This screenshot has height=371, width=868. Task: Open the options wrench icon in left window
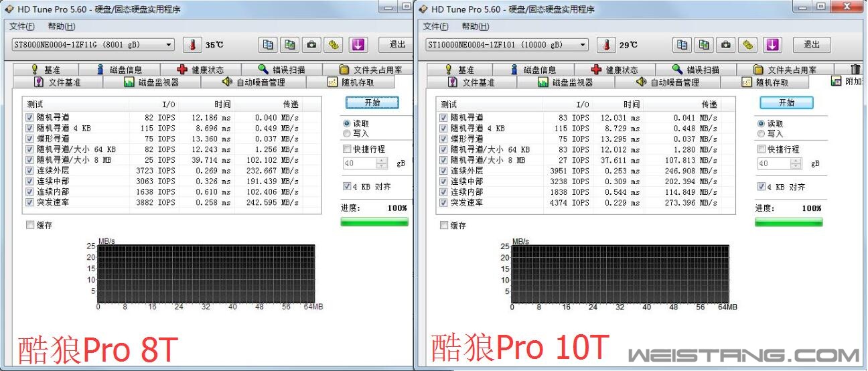coord(334,45)
